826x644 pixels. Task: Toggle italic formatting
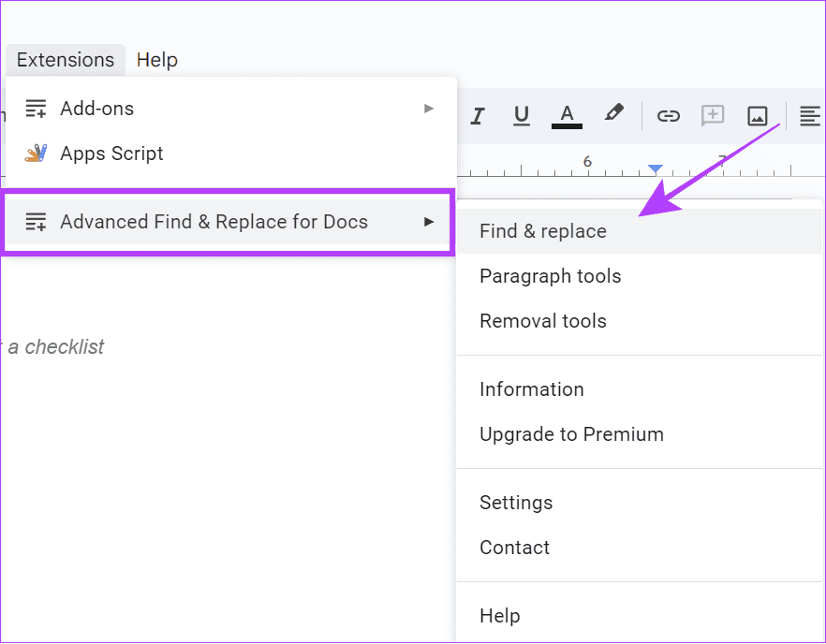pyautogui.click(x=478, y=116)
